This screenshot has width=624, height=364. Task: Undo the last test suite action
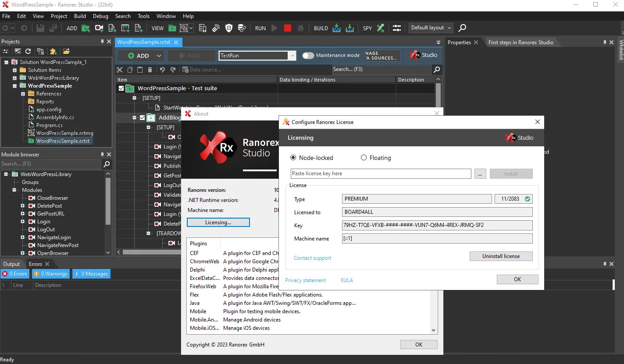coord(162,70)
